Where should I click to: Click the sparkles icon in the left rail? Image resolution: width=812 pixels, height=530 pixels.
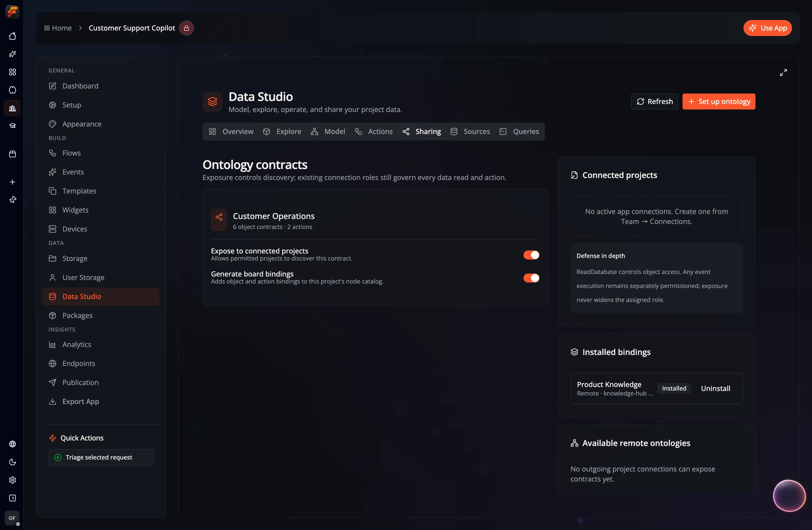12,54
